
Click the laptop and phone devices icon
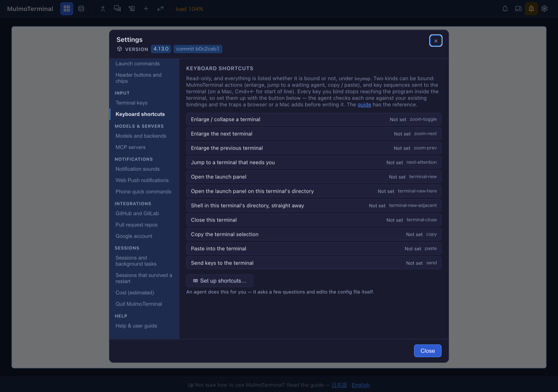[518, 9]
